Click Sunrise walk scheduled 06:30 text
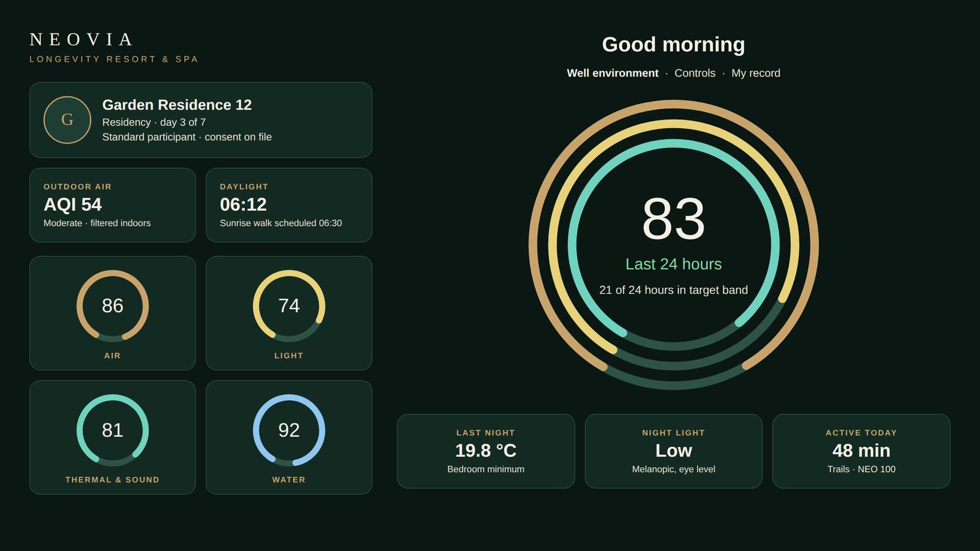980x551 pixels. 281,223
